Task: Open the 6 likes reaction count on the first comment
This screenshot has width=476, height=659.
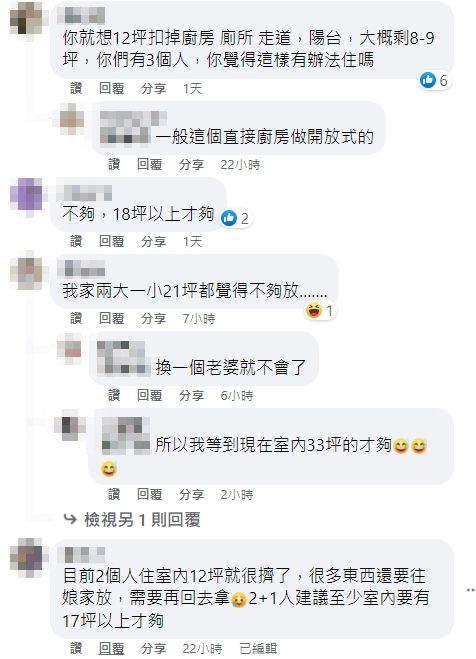Action: (x=435, y=80)
